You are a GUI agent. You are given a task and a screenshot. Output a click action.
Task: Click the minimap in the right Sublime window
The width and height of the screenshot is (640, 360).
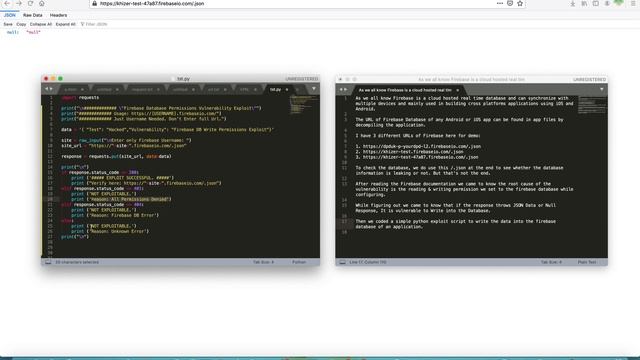pyautogui.click(x=591, y=105)
